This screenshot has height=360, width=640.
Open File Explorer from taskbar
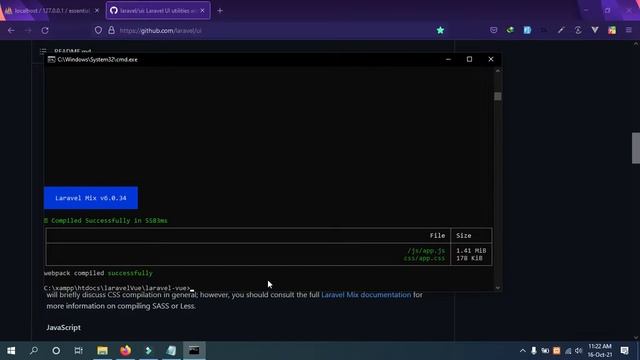coord(102,350)
